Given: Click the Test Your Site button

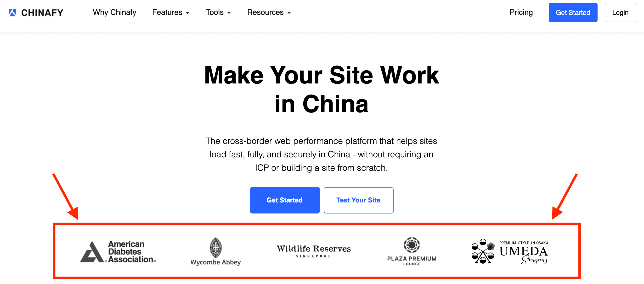Looking at the screenshot, I should click(x=358, y=200).
